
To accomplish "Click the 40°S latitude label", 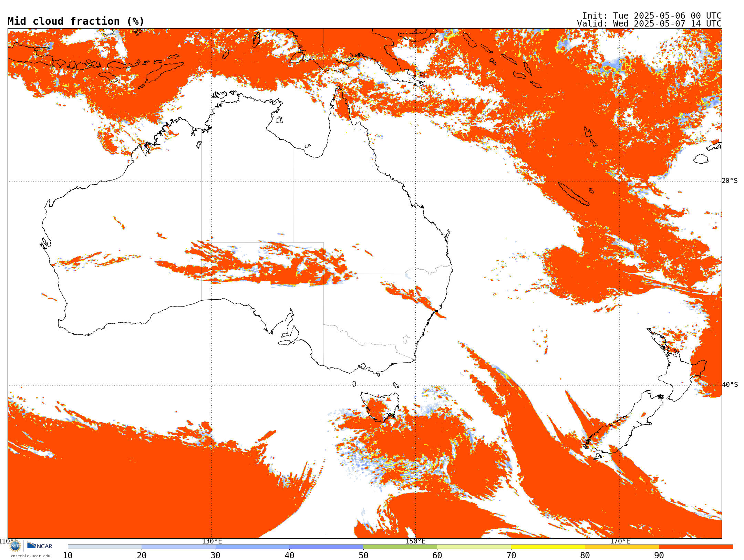I will coord(730,385).
